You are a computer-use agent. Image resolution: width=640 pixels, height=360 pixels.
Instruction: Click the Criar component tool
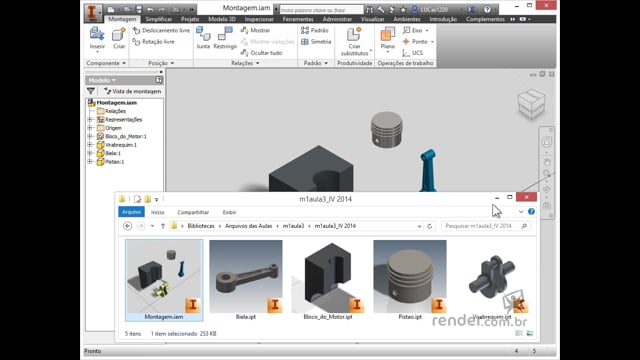tap(119, 38)
